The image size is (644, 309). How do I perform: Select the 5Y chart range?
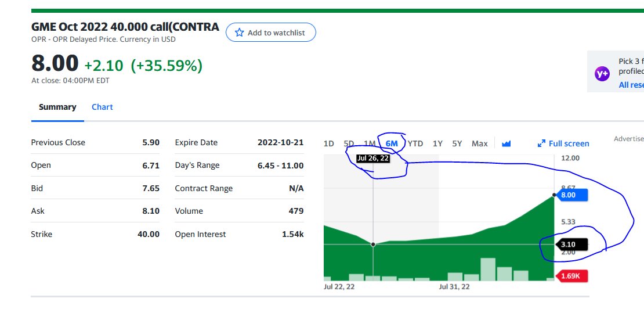pos(457,143)
